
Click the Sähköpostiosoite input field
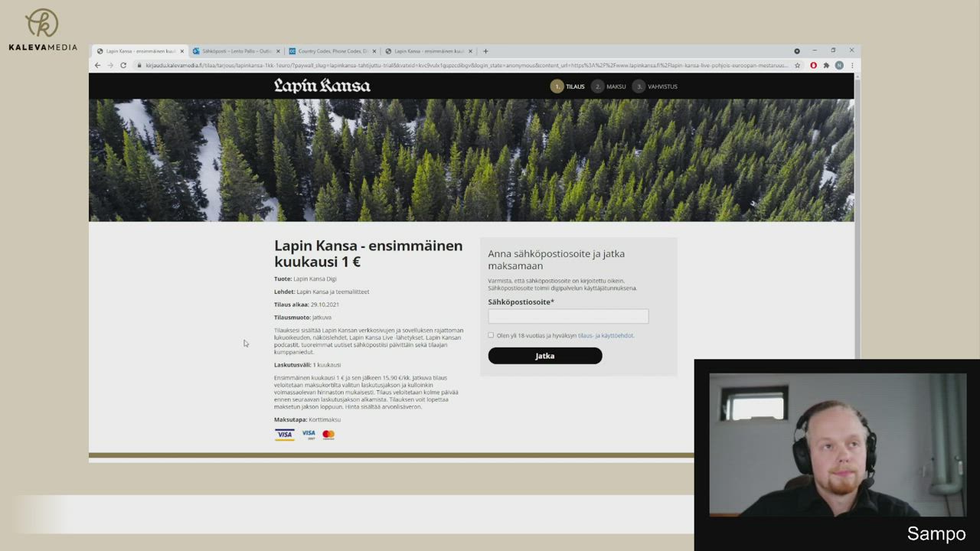[568, 316]
